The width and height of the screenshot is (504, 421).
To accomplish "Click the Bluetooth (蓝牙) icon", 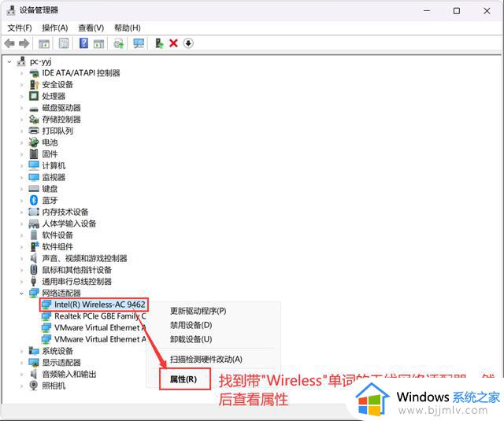I will click(34, 200).
